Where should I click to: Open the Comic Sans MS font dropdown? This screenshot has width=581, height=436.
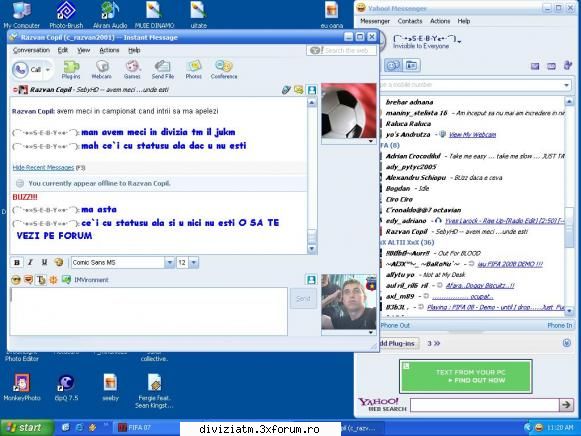(169, 263)
